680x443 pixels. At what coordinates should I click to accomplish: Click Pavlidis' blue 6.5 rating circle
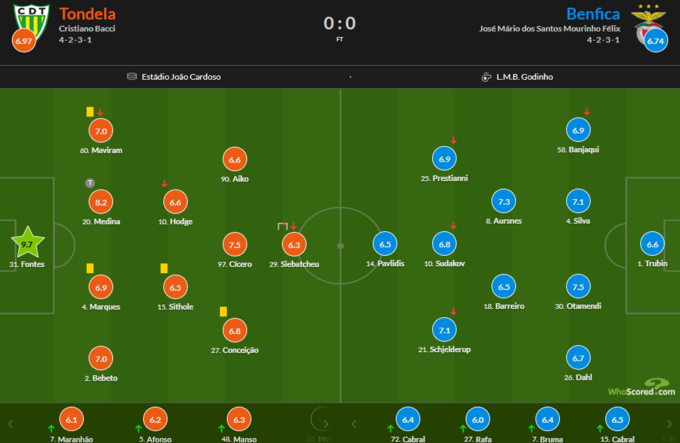coord(384,244)
